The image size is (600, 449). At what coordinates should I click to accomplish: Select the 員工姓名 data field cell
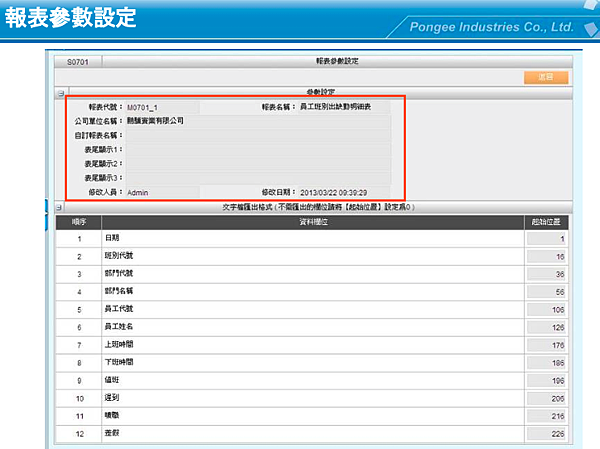click(x=313, y=327)
